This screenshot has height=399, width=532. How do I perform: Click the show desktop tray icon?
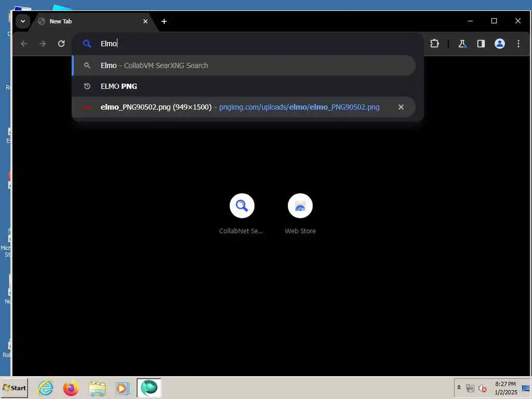point(526,388)
